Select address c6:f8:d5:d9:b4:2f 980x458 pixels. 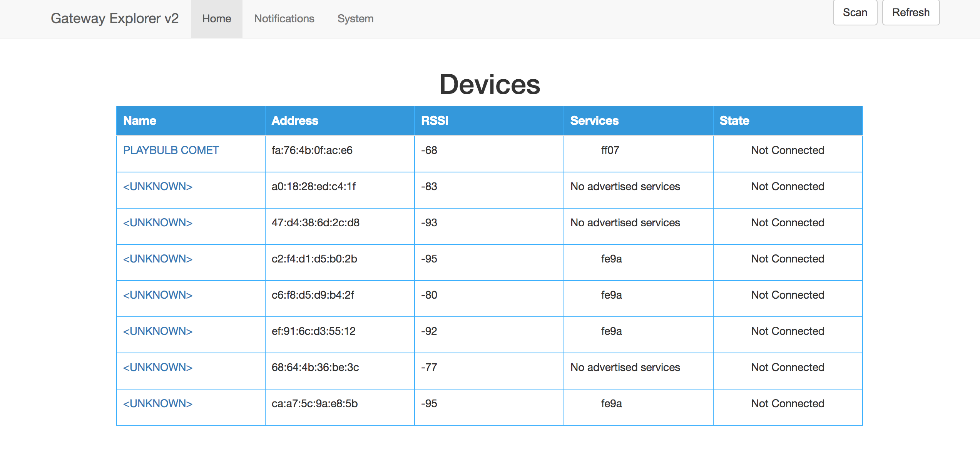click(x=313, y=295)
